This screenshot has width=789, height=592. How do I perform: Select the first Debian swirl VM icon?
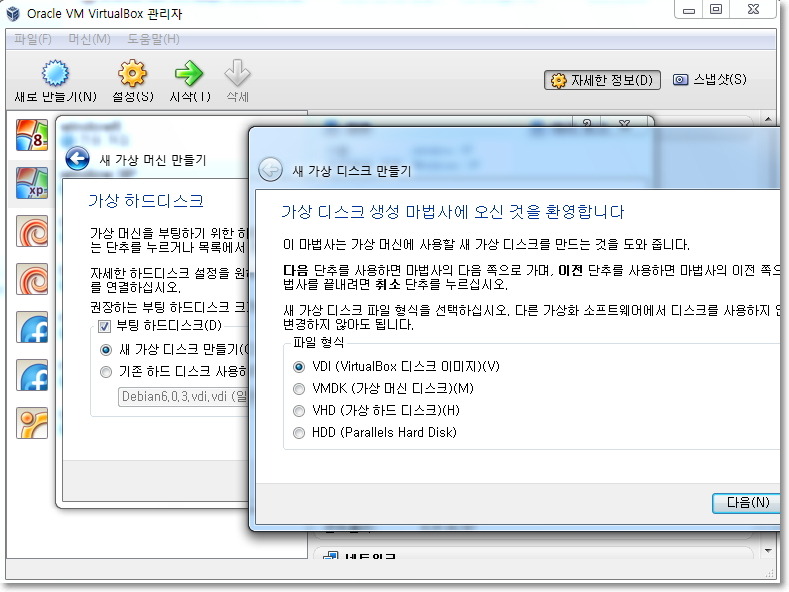tap(32, 231)
